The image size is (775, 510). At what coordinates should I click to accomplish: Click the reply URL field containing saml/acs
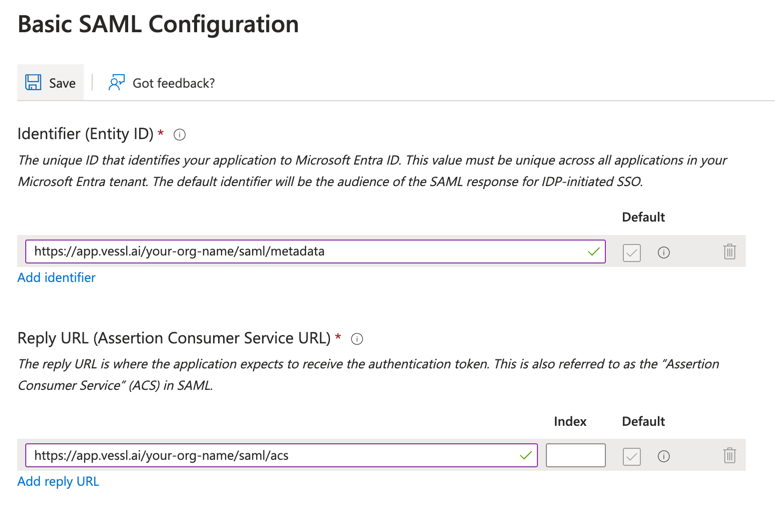(x=270, y=456)
